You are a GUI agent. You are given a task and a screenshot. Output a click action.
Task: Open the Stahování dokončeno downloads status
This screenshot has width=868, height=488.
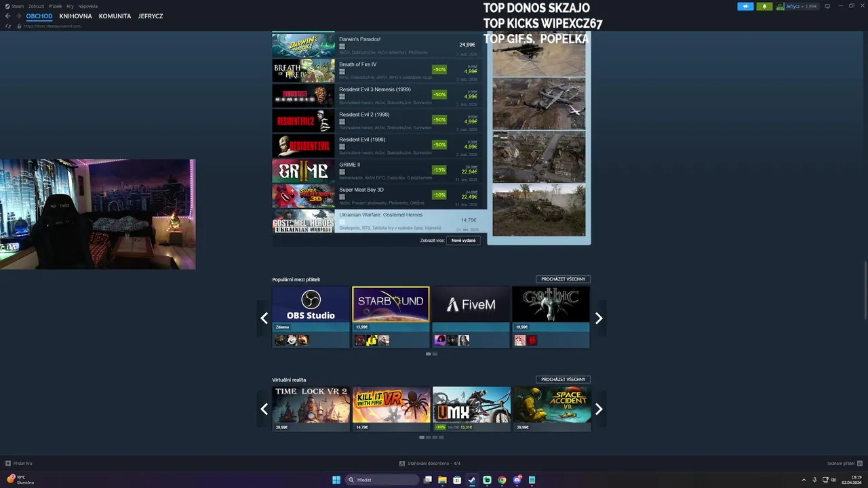pos(429,464)
